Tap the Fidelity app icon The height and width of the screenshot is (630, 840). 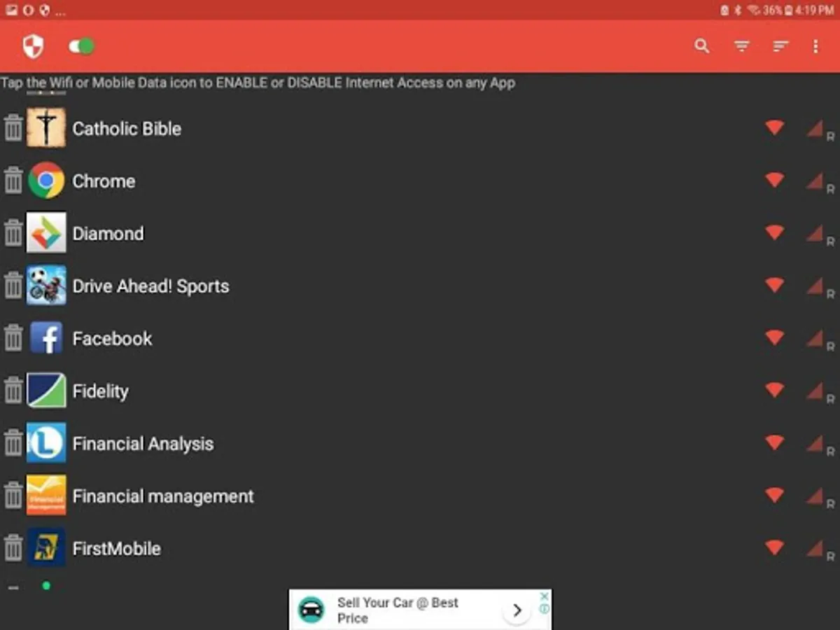point(46,391)
